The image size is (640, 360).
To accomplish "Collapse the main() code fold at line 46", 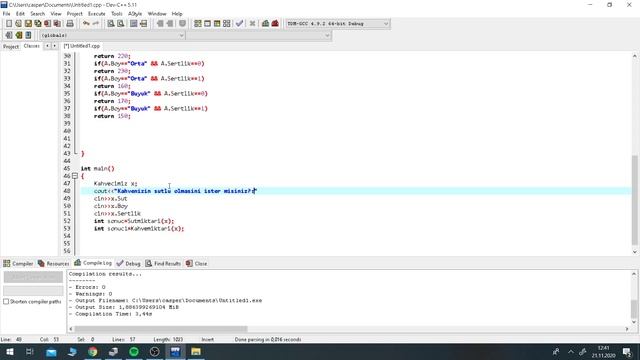I will [75, 176].
